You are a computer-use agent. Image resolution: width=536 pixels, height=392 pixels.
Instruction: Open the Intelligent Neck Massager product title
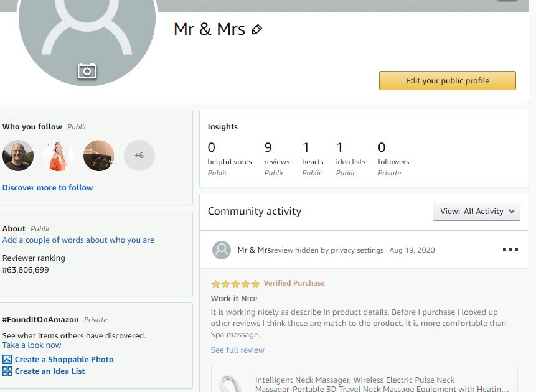pos(355,380)
